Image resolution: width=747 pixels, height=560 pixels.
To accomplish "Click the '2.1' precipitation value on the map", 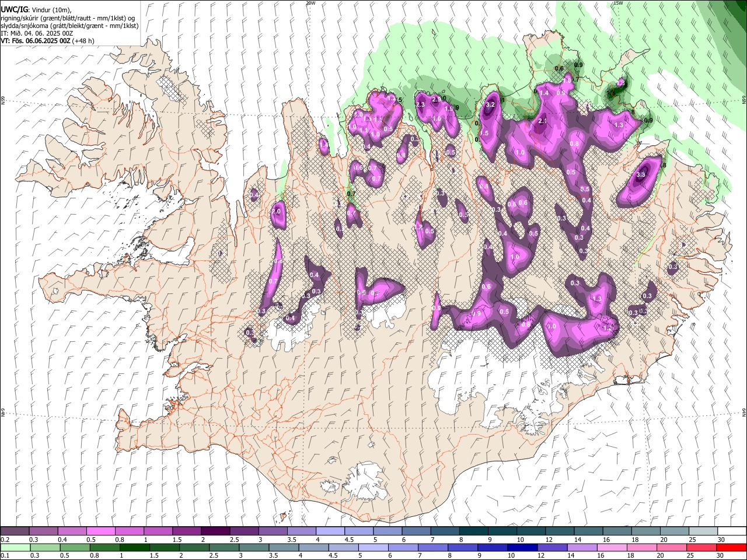I will (x=542, y=121).
